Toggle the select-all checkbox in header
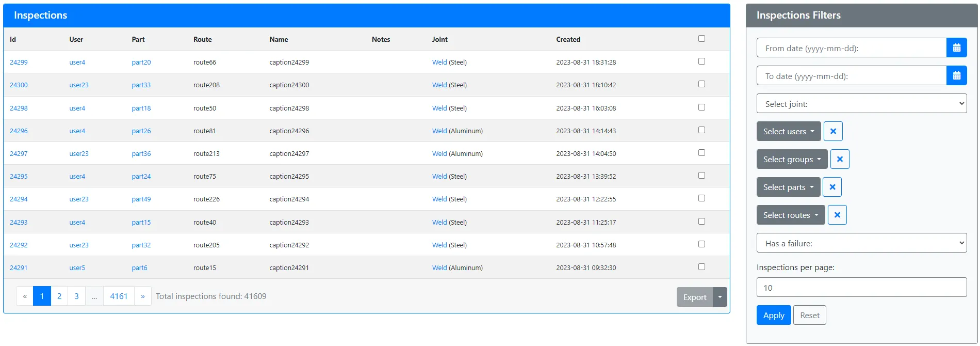 701,39
